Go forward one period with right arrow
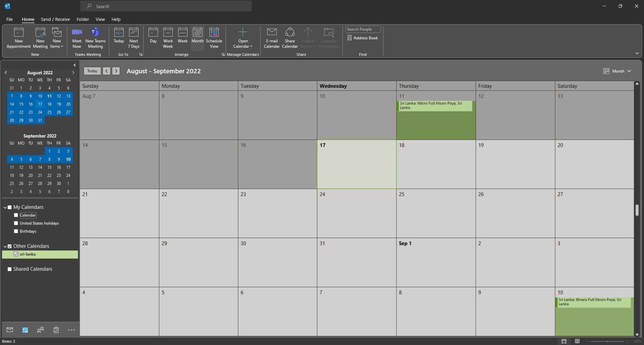This screenshot has height=345, width=644. [116, 71]
